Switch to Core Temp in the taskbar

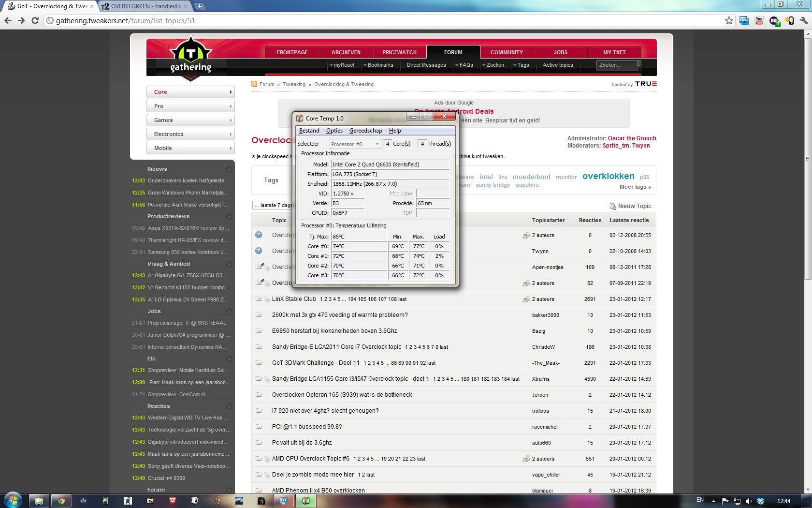click(x=305, y=501)
